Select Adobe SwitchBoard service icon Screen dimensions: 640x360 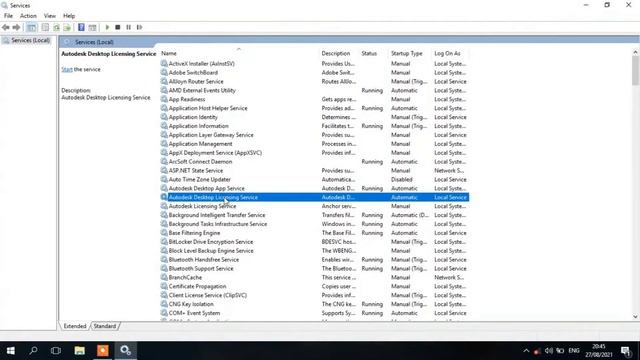coord(164,73)
